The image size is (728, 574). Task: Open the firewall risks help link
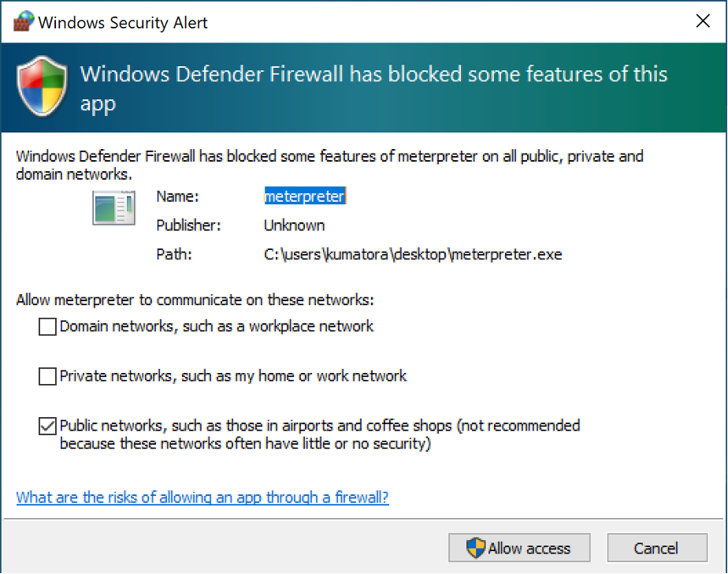coord(202,498)
